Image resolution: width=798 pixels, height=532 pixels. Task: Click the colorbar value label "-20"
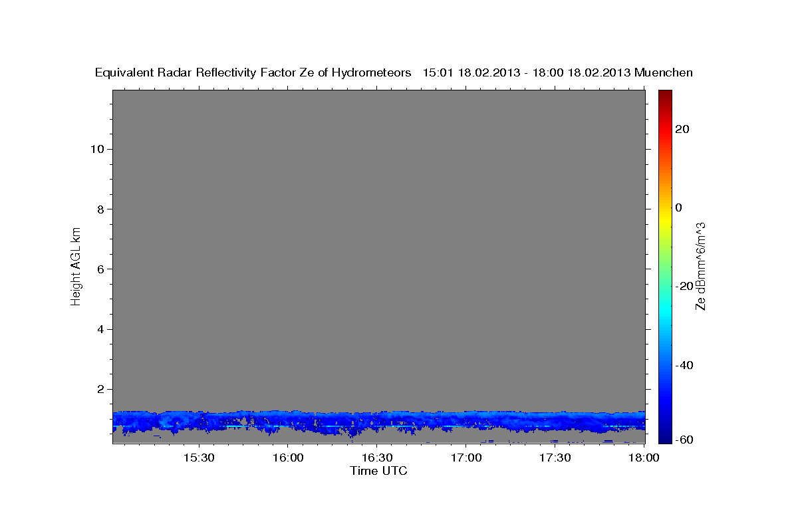[685, 286]
